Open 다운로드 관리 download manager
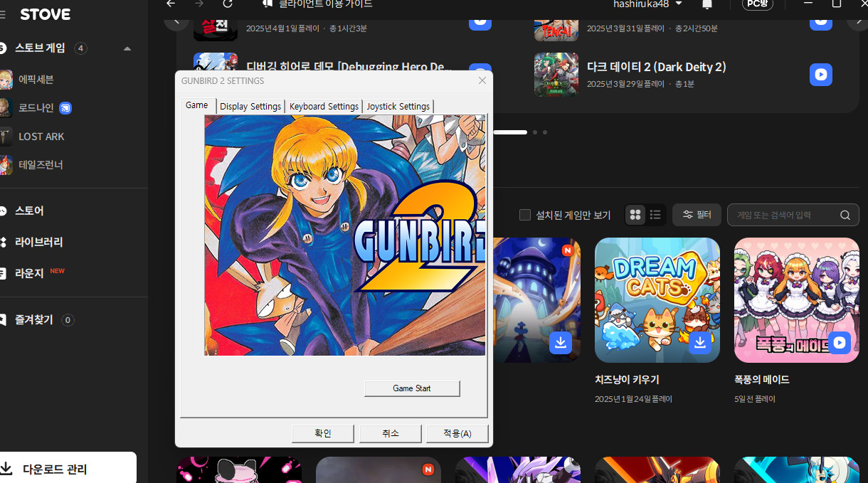Image resolution: width=868 pixels, height=483 pixels. pyautogui.click(x=55, y=469)
